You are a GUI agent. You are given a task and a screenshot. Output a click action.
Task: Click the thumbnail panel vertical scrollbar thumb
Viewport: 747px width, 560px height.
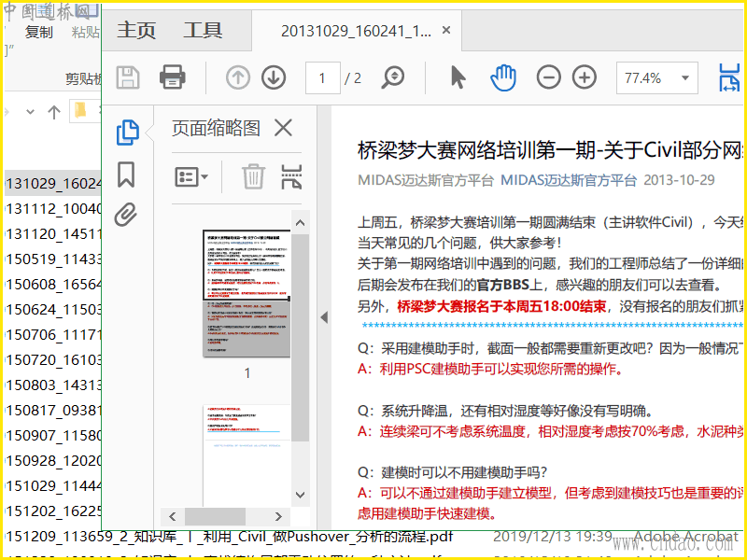(x=300, y=337)
